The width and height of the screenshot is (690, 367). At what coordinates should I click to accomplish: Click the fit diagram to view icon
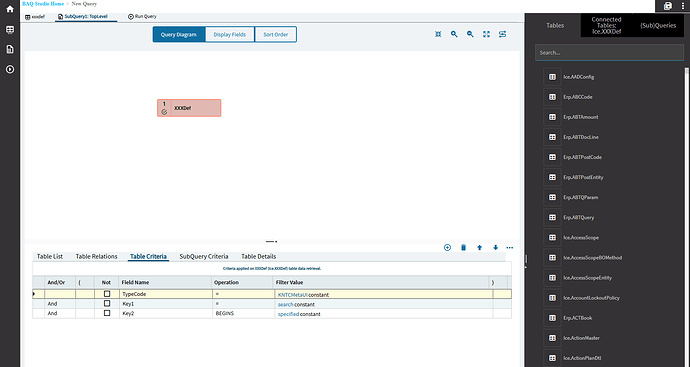(x=438, y=34)
